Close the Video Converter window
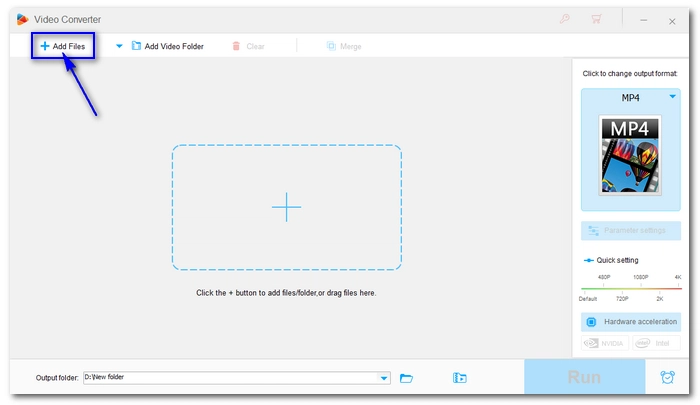 672,21
